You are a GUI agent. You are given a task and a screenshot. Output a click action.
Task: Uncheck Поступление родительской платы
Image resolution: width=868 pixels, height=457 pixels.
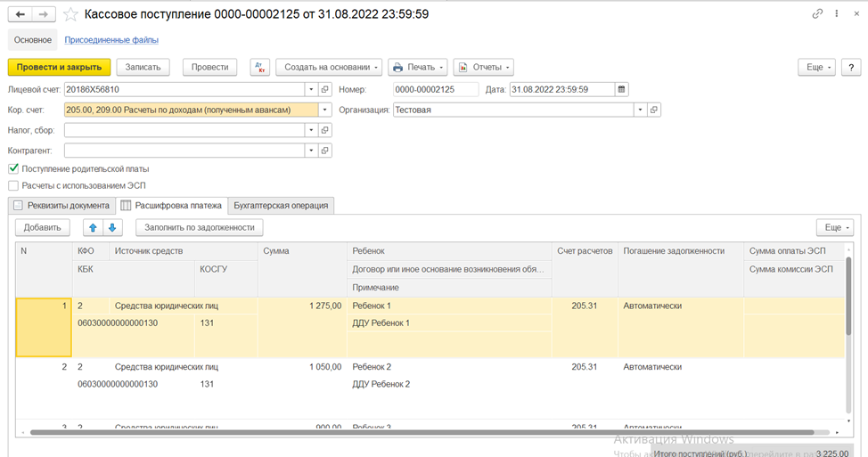pos(13,168)
